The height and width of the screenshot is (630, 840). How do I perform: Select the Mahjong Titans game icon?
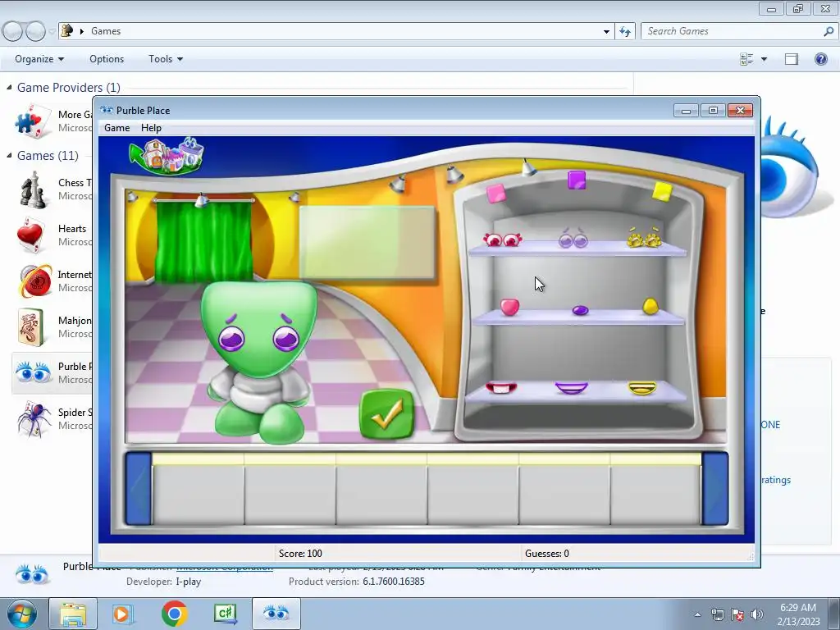tap(30, 326)
